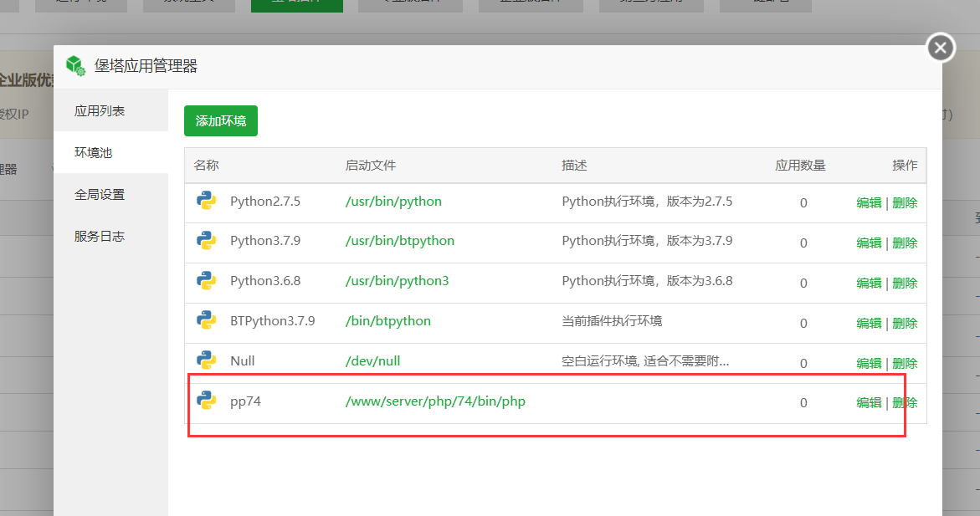Click the 堡塔应用管理器 dialog title
The width and height of the screenshot is (980, 516).
(146, 65)
